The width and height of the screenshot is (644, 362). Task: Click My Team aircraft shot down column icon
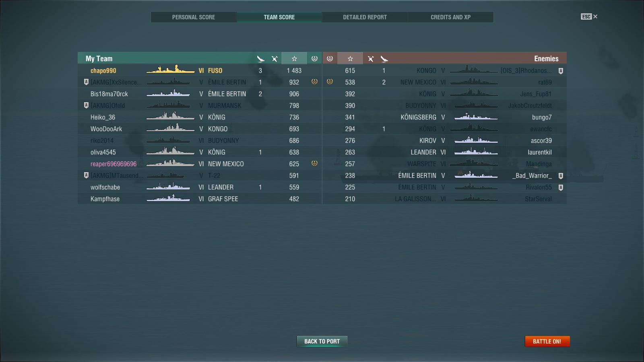[261, 59]
